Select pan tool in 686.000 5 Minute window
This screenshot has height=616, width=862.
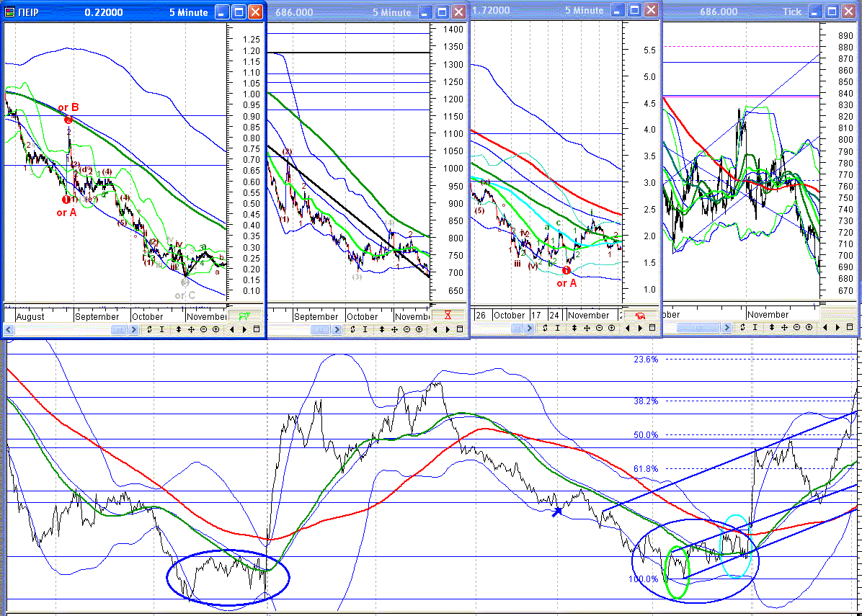click(x=395, y=329)
